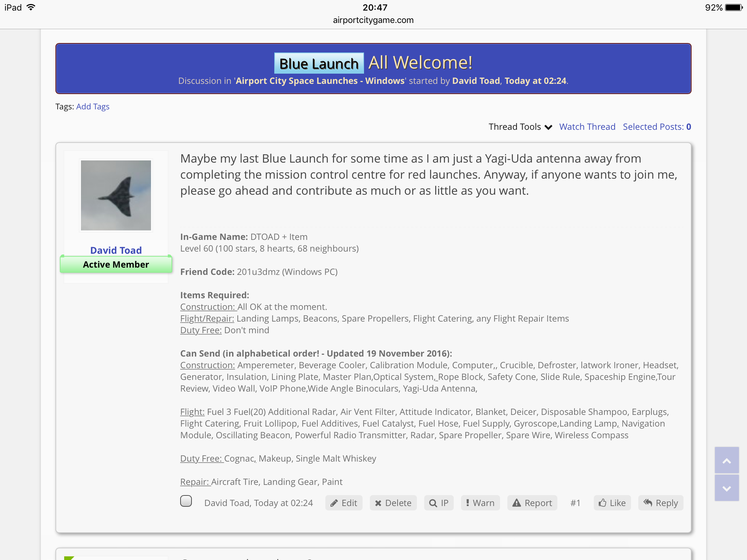The height and width of the screenshot is (560, 747).
Task: Click the 'In-Game Name:' label text
Action: (x=214, y=237)
